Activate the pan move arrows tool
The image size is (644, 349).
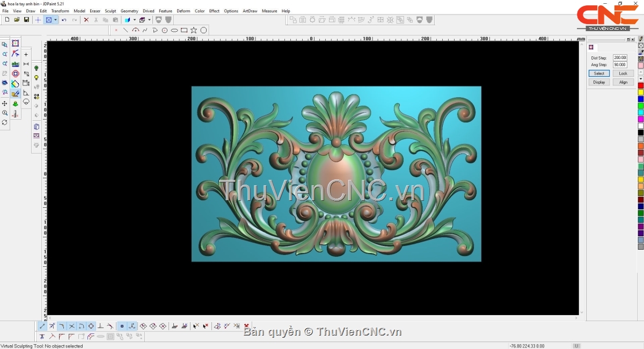(x=5, y=103)
